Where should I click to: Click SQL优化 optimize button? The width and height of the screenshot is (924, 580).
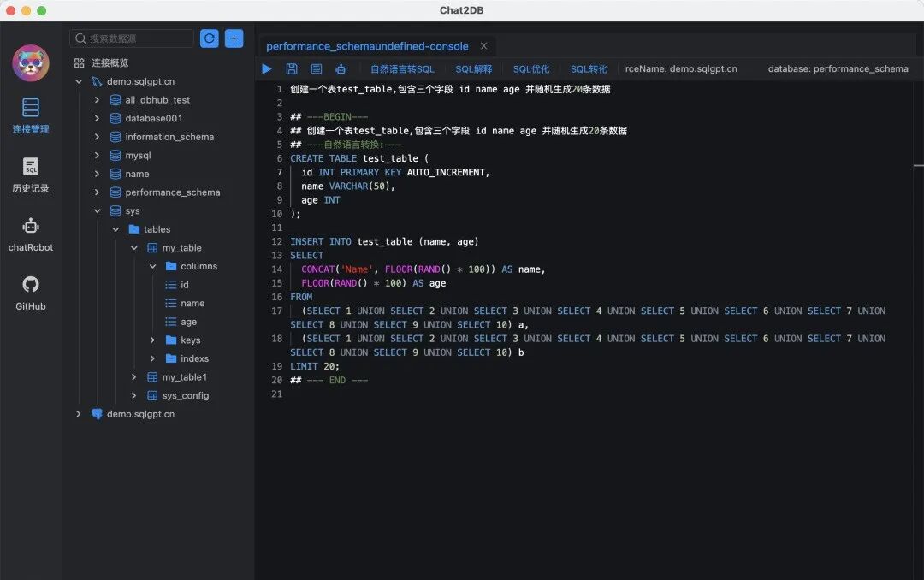click(531, 69)
